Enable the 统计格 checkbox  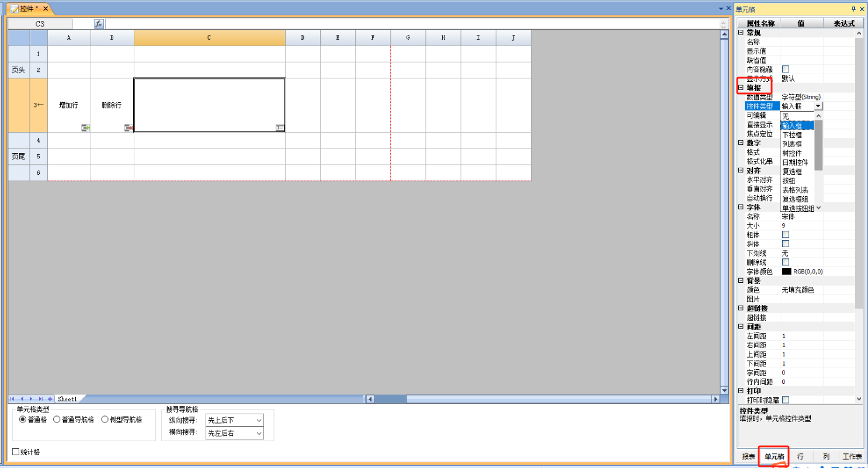[x=16, y=452]
